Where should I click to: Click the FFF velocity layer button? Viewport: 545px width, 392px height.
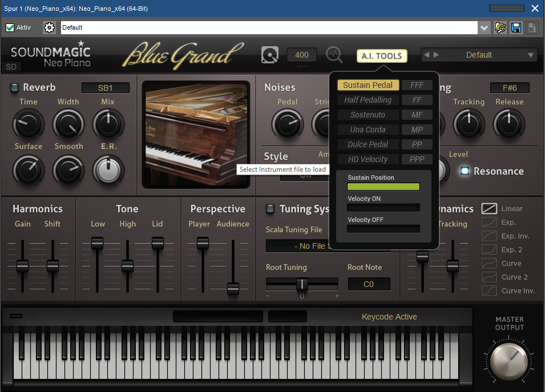click(417, 85)
